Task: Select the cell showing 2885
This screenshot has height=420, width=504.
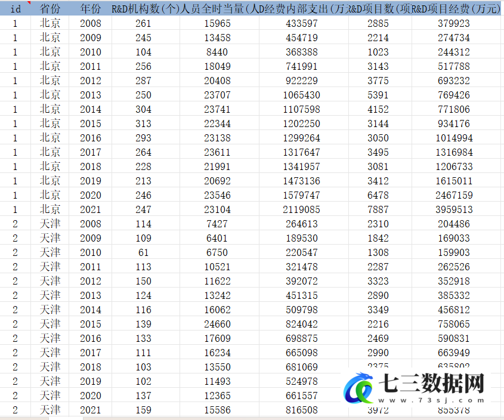Action: (x=380, y=23)
